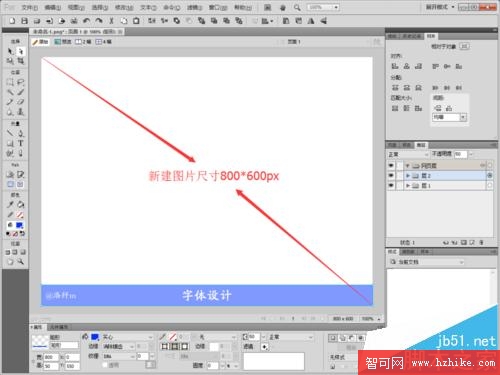500x375 pixels.
Task: Click the width input field in the properties panel
Action: [51, 357]
